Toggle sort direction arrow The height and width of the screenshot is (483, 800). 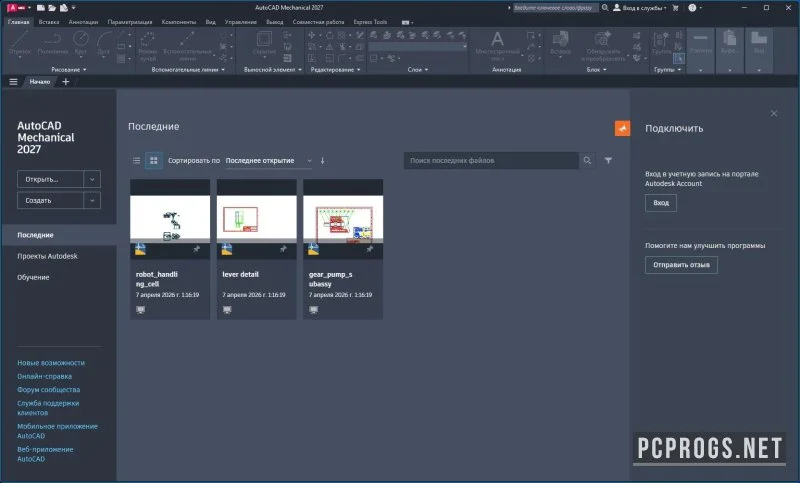click(322, 160)
